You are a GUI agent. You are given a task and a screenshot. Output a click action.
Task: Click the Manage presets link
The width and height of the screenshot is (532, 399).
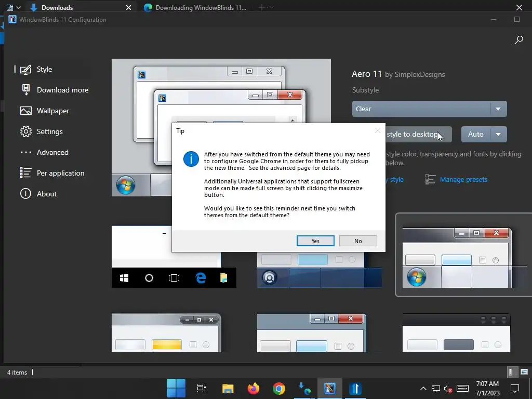pyautogui.click(x=463, y=179)
